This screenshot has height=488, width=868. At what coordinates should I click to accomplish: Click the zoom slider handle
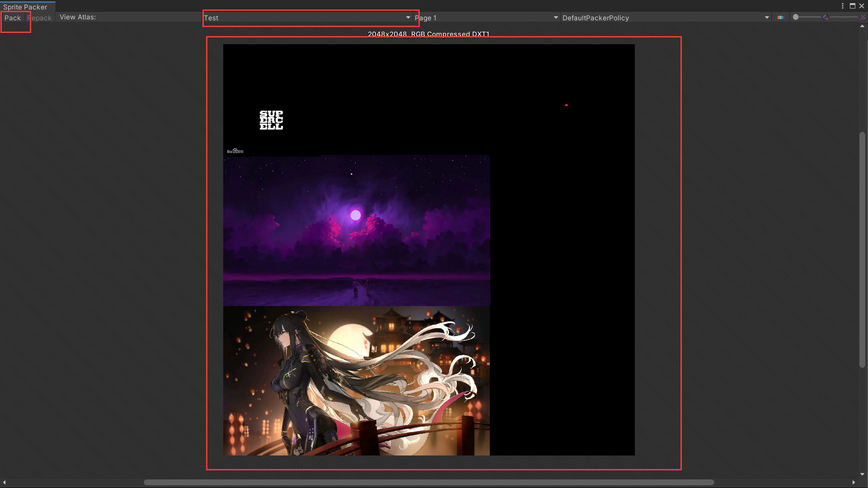pyautogui.click(x=796, y=17)
